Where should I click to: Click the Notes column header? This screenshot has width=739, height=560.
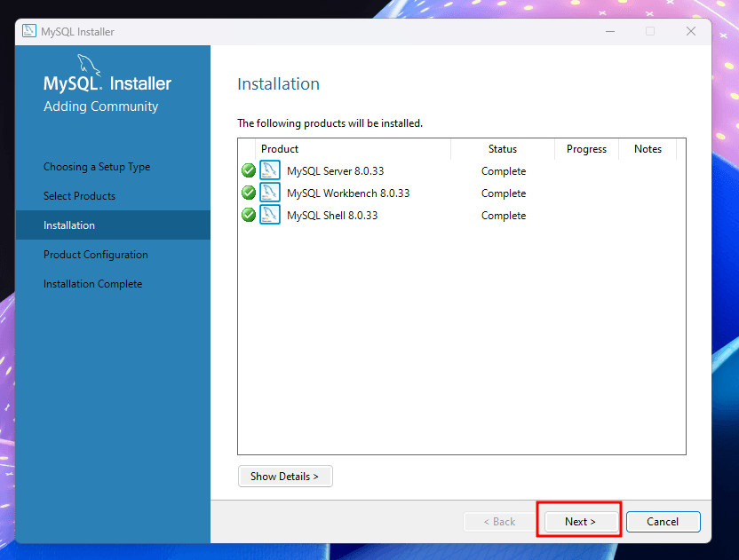(648, 149)
